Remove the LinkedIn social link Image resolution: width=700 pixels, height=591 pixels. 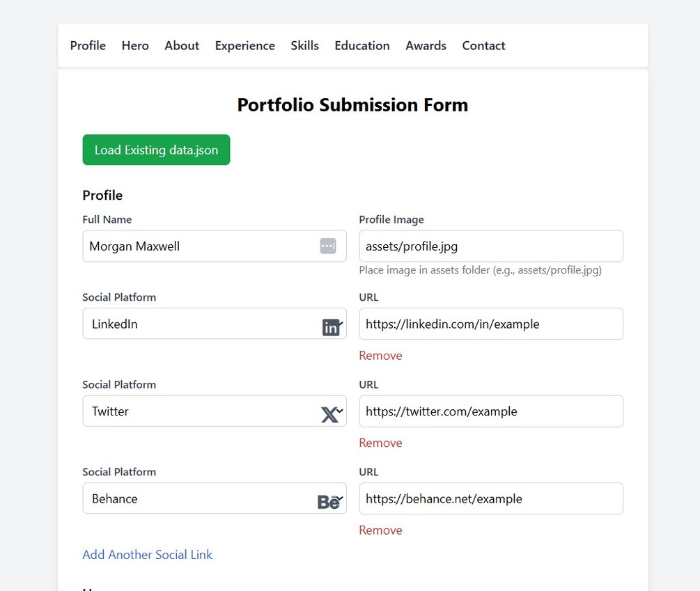380,356
